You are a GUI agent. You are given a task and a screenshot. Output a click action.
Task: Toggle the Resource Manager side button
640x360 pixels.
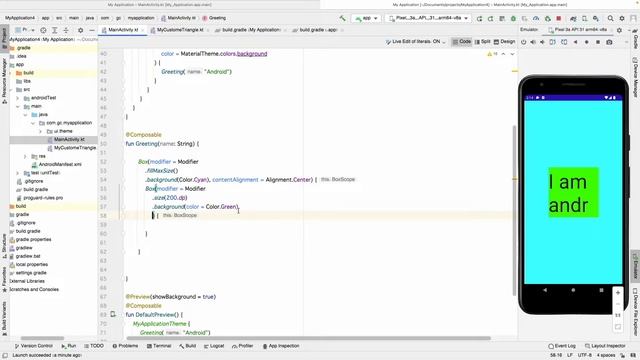click(4, 80)
